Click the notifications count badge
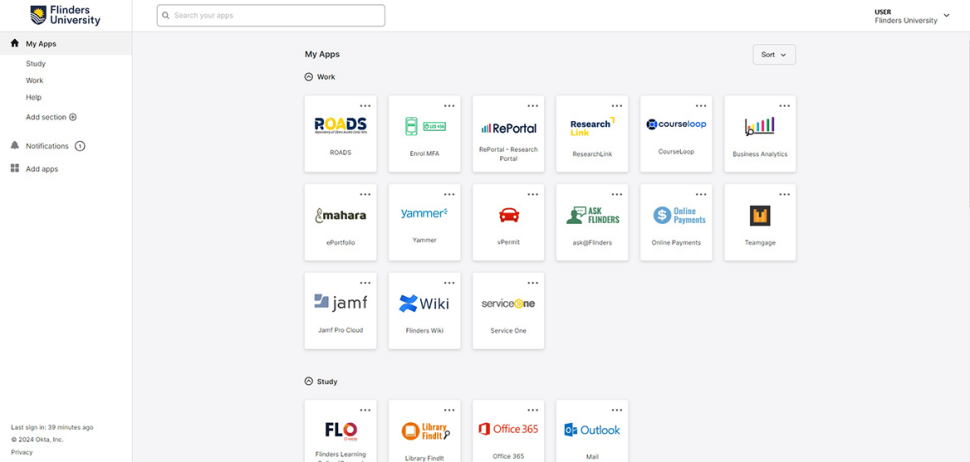 point(80,146)
